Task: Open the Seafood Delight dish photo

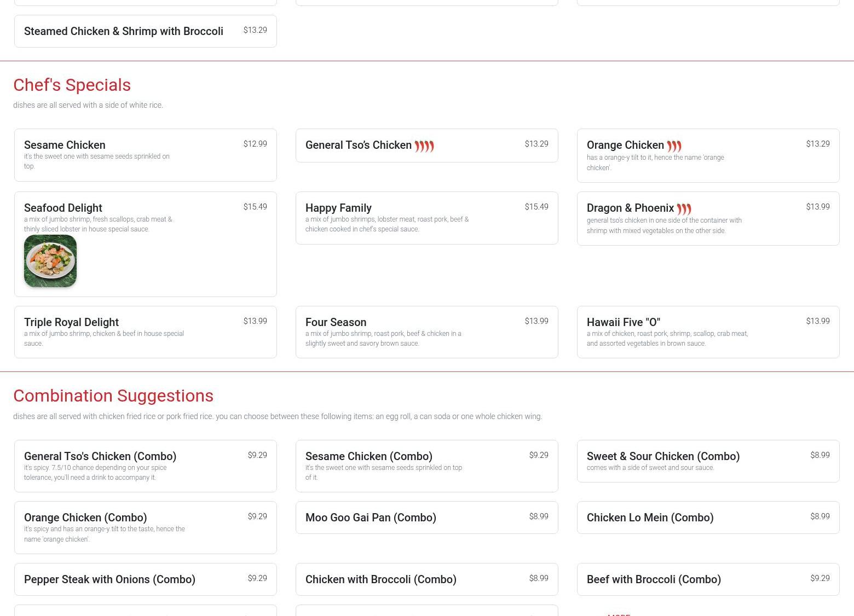Action: [x=50, y=261]
